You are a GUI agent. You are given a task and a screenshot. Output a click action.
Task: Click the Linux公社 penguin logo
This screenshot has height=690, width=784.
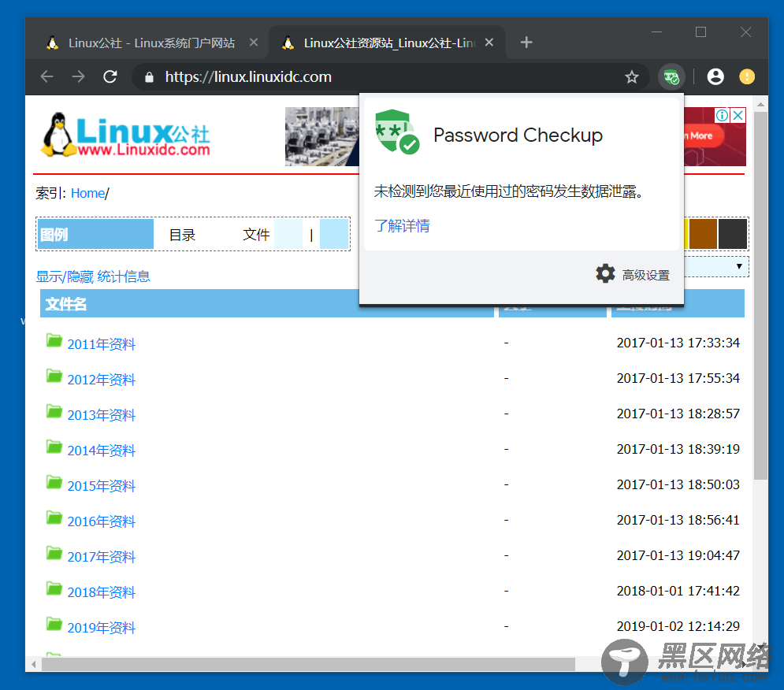click(x=125, y=135)
